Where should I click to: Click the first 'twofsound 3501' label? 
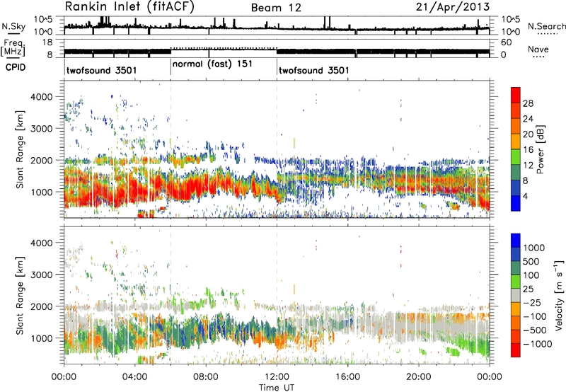click(x=101, y=70)
